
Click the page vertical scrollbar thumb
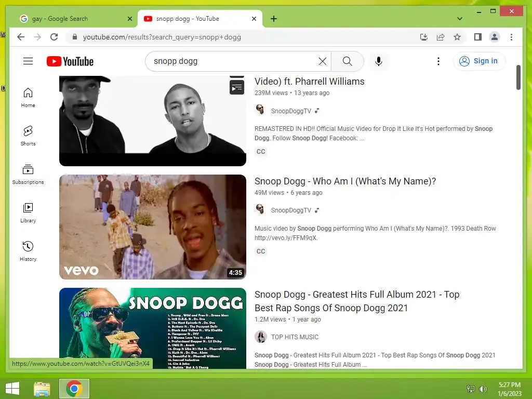[x=518, y=77]
